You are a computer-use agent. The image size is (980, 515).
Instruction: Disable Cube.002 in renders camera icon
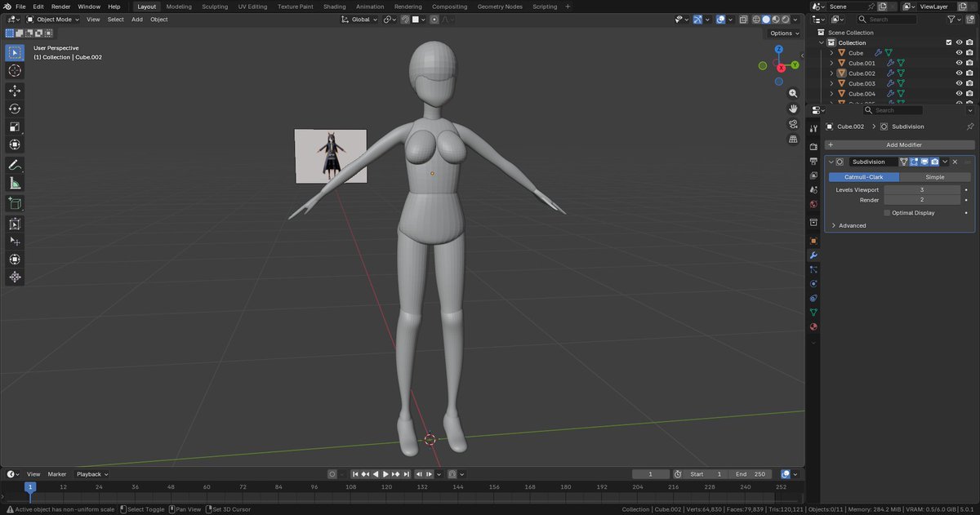[969, 73]
